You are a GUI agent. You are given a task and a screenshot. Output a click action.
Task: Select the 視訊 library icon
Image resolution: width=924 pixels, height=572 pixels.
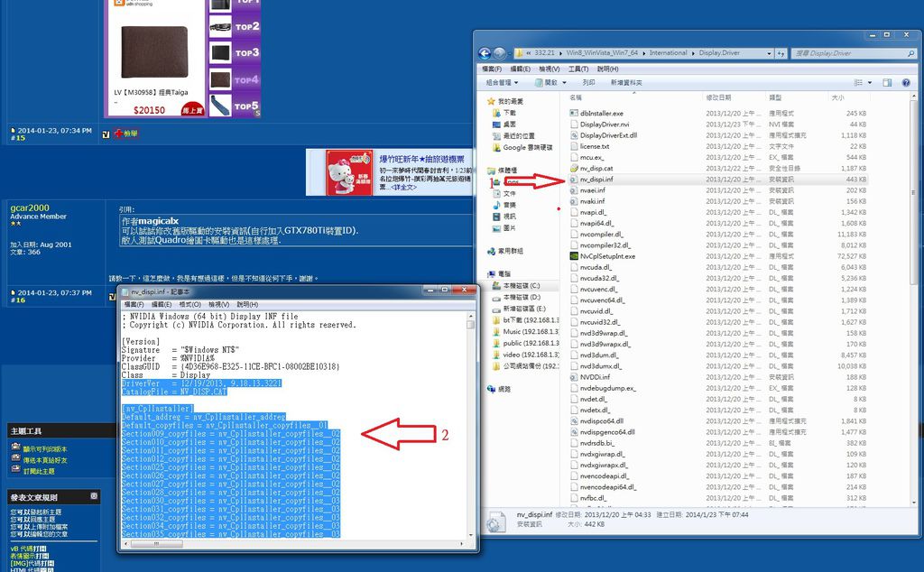pyautogui.click(x=496, y=217)
